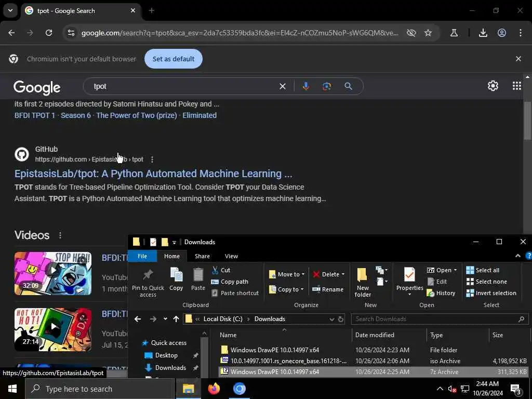Start voice search with microphone icon

305,86
